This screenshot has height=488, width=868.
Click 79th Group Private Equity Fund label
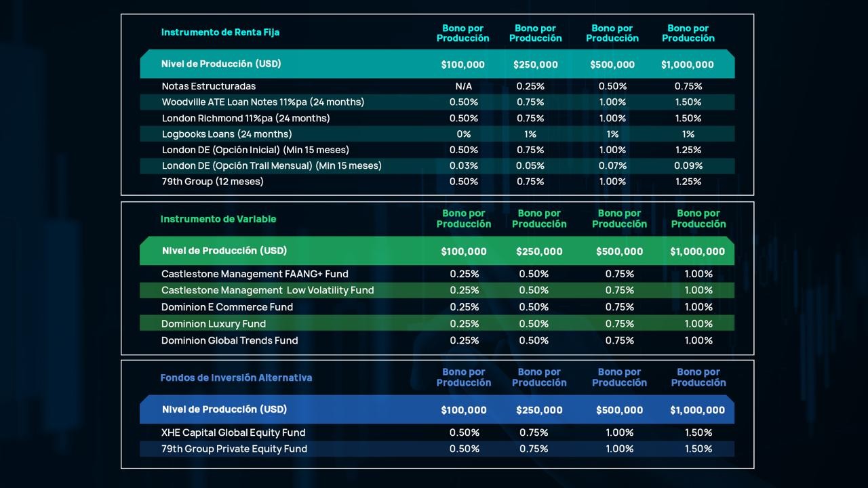[x=234, y=449]
